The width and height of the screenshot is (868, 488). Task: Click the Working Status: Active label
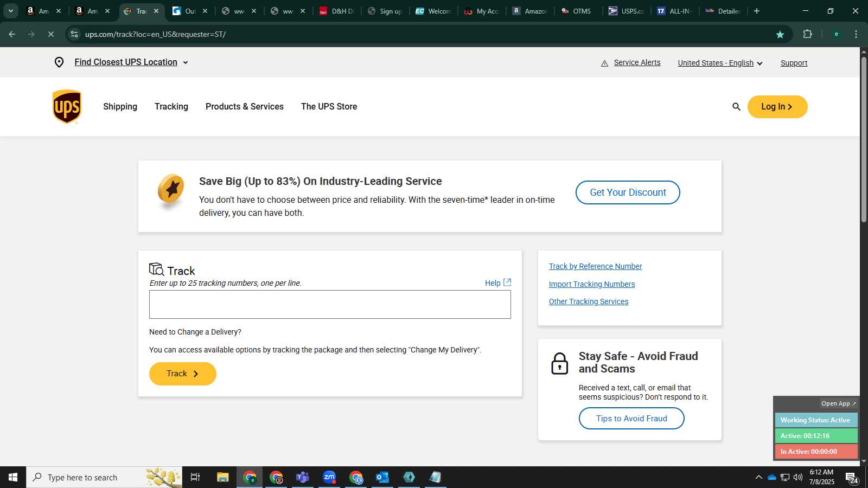[x=816, y=420]
